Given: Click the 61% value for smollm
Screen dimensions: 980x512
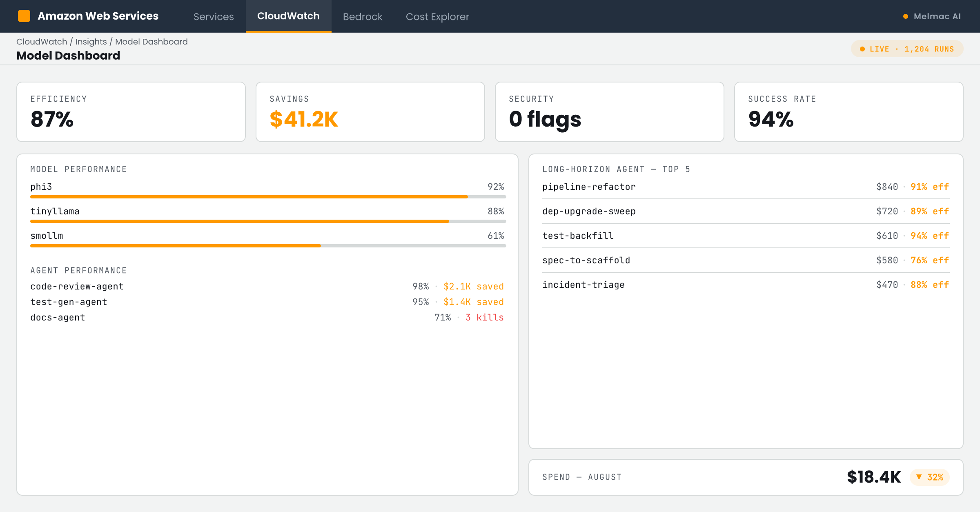Looking at the screenshot, I should (496, 236).
